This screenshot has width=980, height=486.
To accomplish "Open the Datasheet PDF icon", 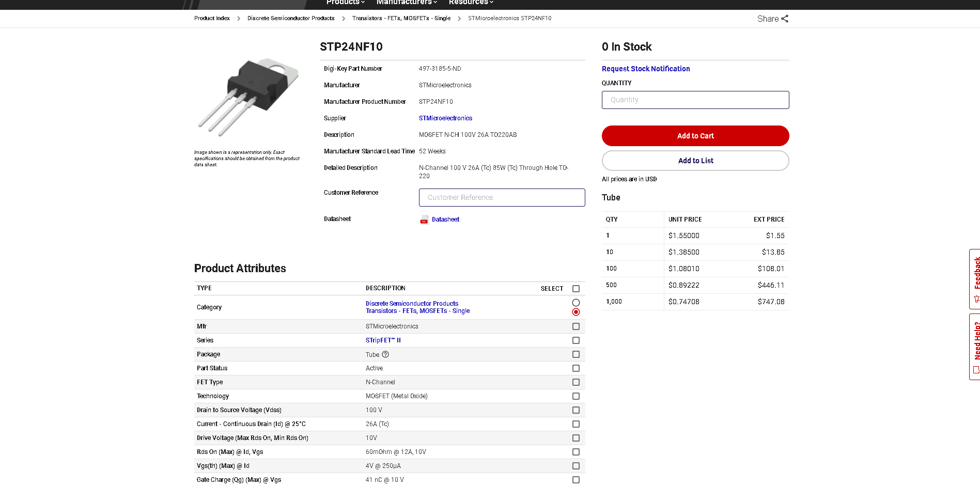I will pos(424,220).
